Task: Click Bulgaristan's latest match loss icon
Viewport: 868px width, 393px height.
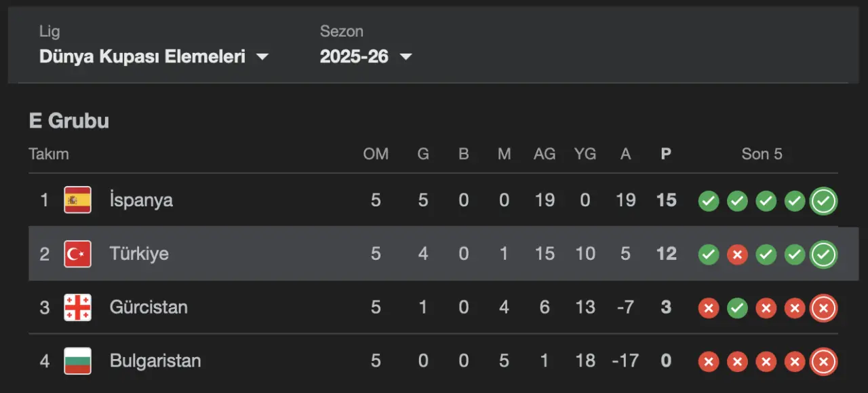Action: pyautogui.click(x=823, y=362)
